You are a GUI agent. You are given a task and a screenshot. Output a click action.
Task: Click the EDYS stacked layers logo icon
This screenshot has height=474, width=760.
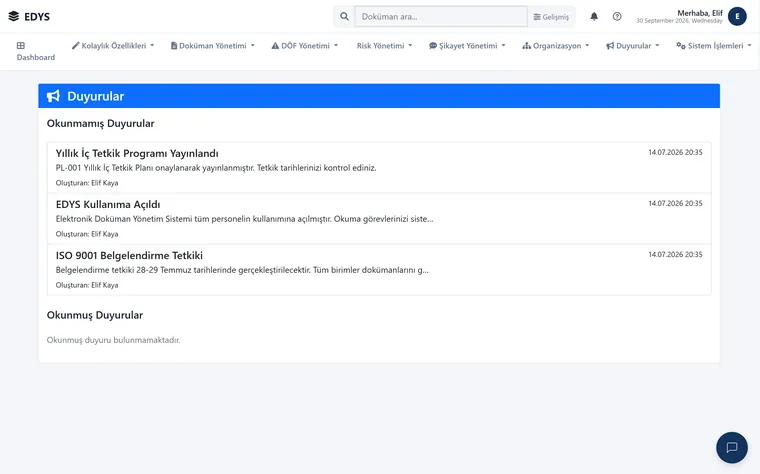14,16
